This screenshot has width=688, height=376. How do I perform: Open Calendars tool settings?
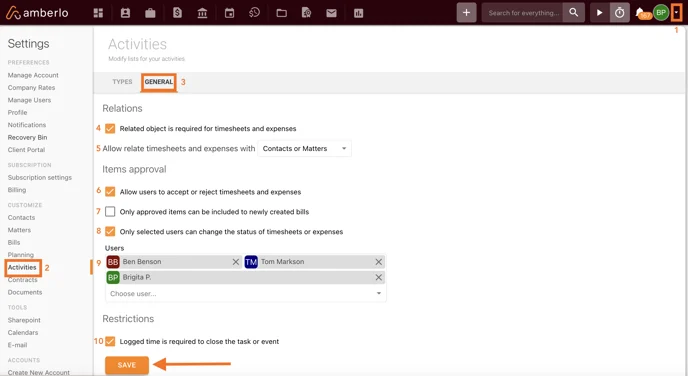(x=23, y=333)
